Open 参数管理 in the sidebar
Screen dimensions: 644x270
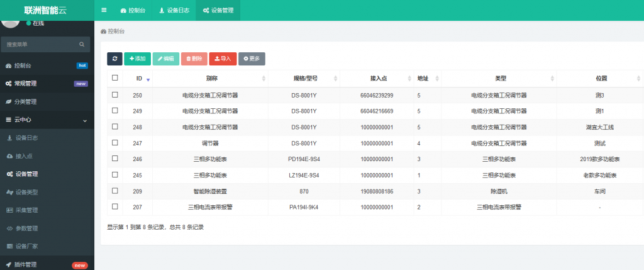click(x=26, y=228)
